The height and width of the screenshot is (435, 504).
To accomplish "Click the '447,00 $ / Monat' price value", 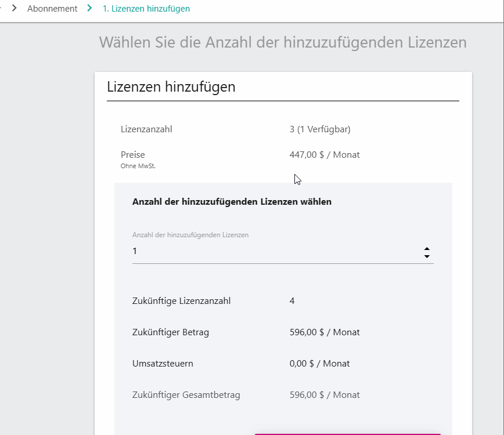I will (325, 155).
